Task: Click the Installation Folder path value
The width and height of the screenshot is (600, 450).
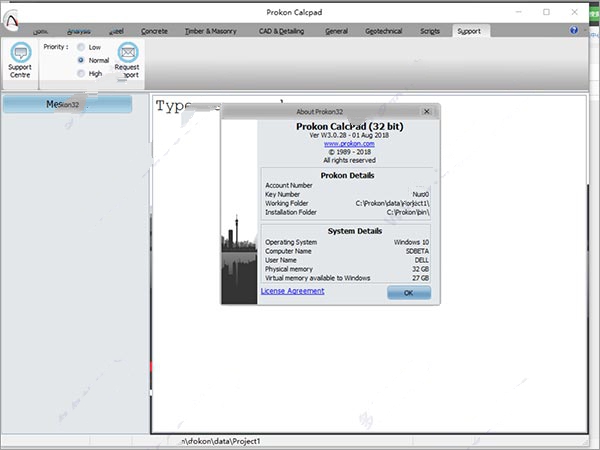Action: point(408,212)
